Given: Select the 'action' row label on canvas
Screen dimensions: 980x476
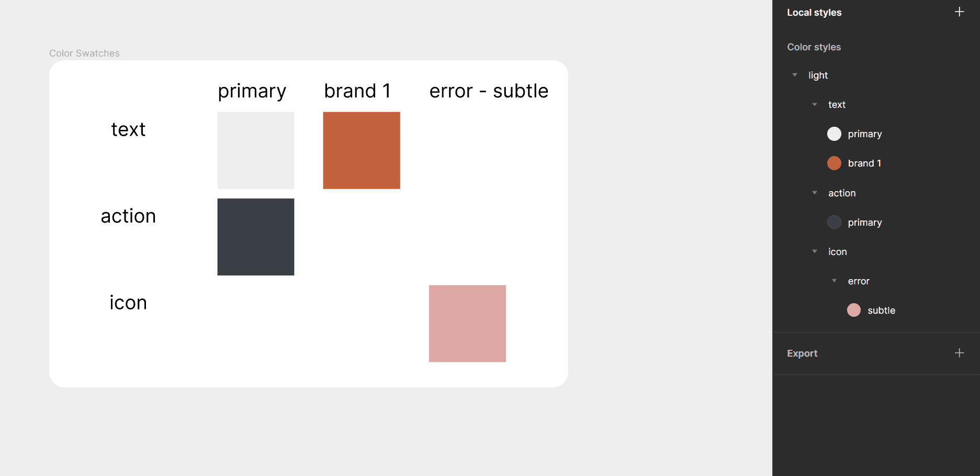Looking at the screenshot, I should click(128, 216).
